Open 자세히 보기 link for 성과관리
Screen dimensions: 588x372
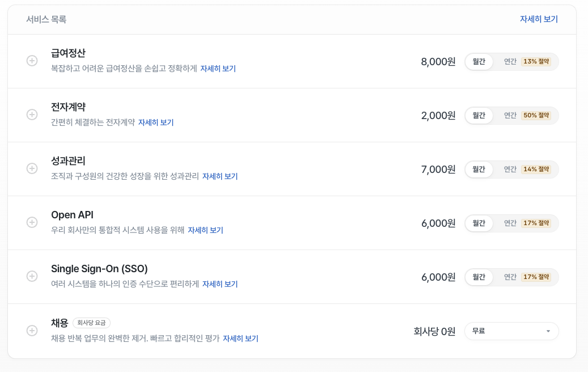(220, 176)
